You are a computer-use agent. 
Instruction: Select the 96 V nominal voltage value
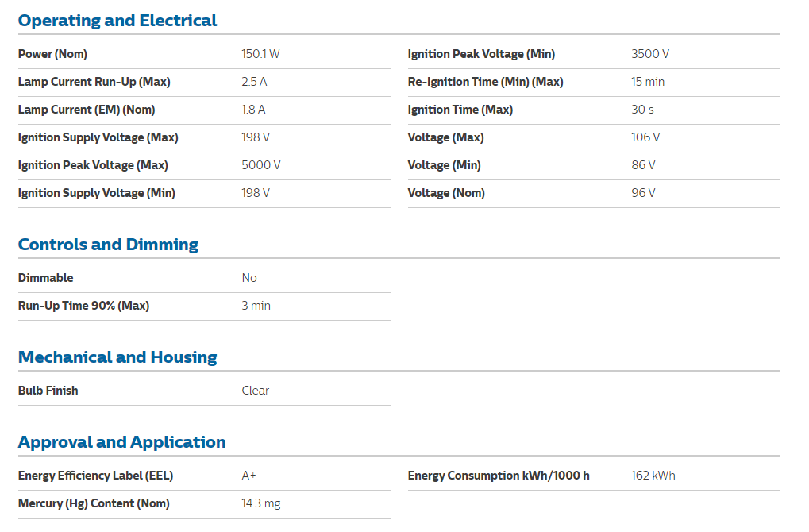643,194
